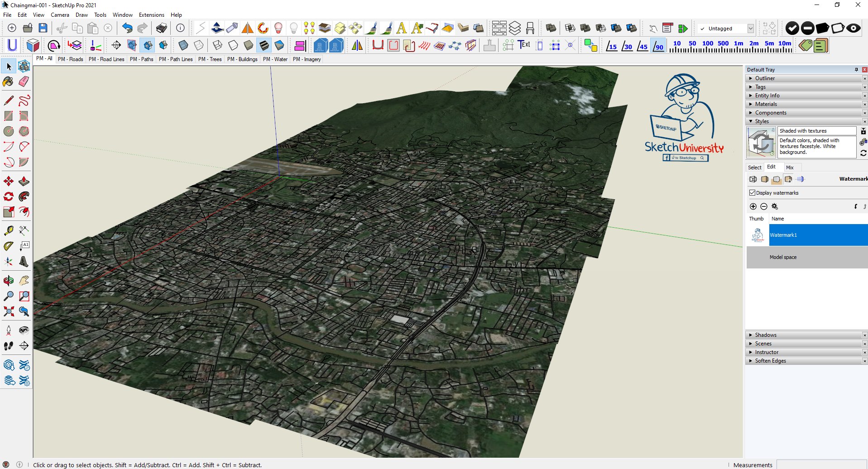Click the Text extension tool
This screenshot has width=868, height=469.
click(524, 45)
